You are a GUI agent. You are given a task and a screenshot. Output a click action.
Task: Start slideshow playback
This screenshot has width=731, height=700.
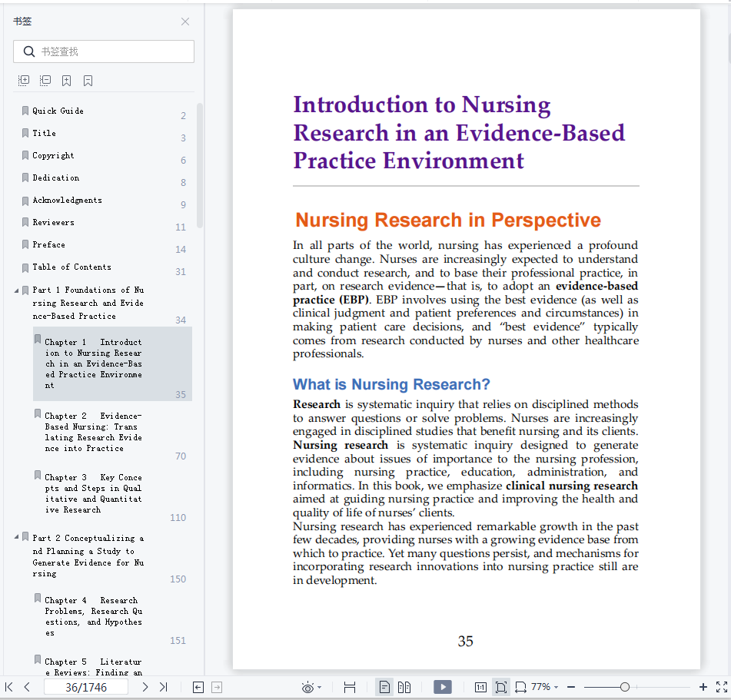[443, 687]
